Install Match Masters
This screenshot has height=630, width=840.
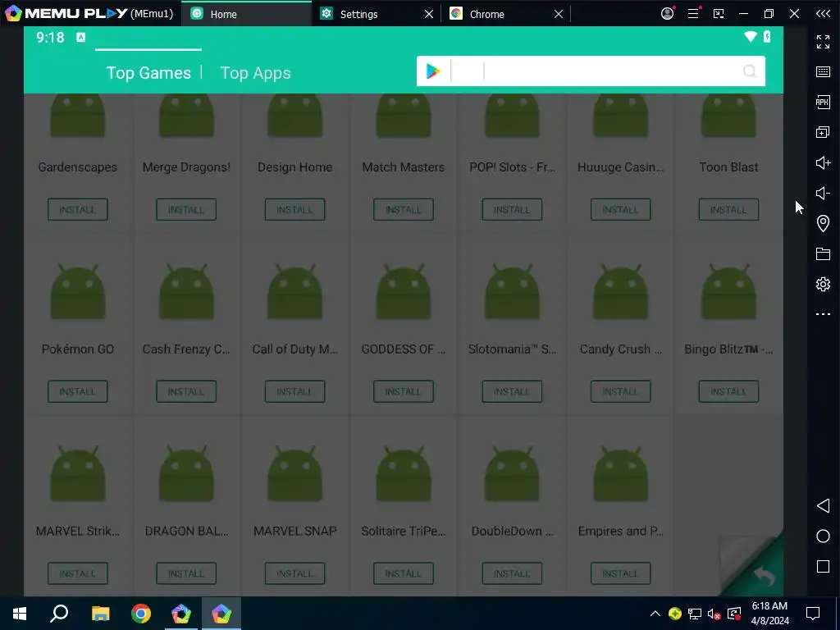click(x=404, y=209)
